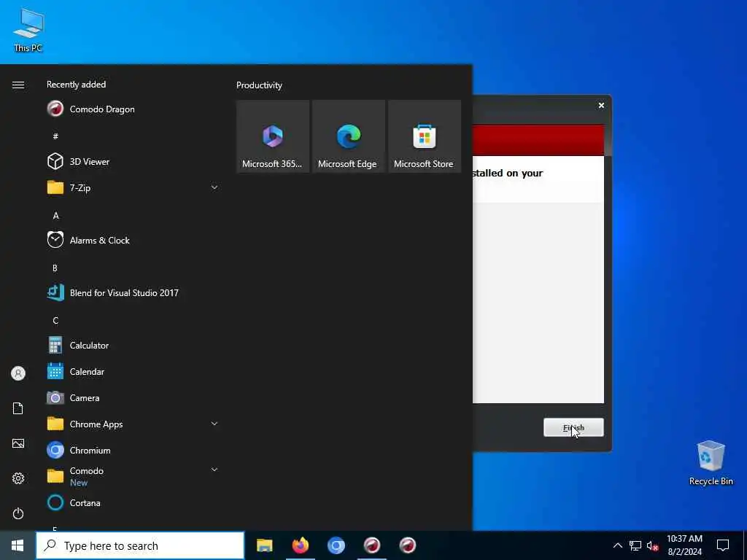Open File Explorer on the taskbar

[264, 545]
